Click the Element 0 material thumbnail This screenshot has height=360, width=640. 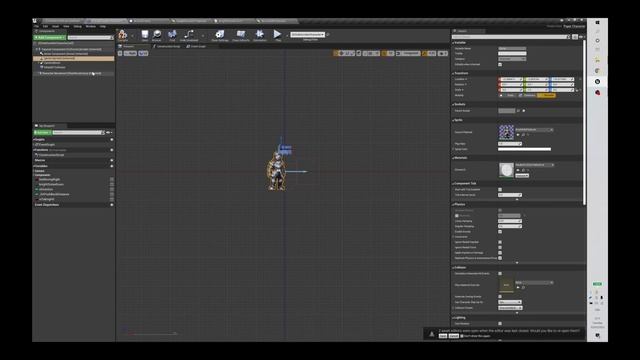point(506,170)
